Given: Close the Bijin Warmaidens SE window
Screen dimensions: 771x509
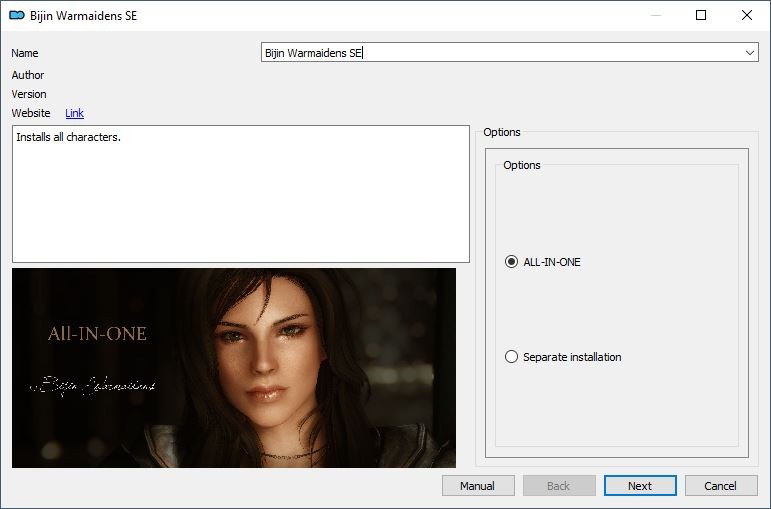Looking at the screenshot, I should click(x=746, y=15).
